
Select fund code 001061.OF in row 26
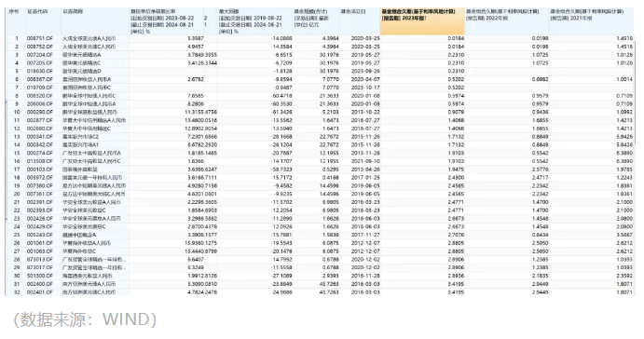(40, 243)
